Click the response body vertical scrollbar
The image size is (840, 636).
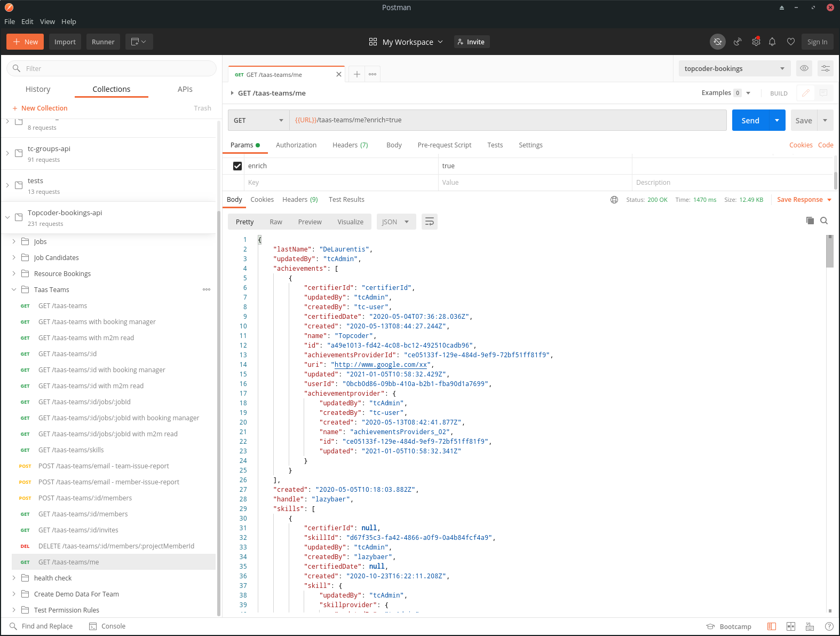point(830,252)
